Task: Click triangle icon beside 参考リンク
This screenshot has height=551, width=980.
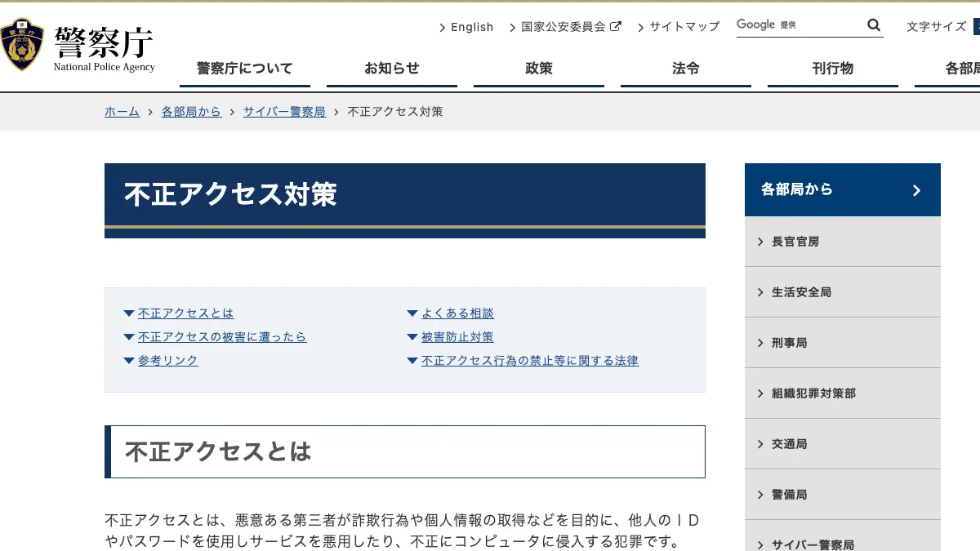Action: pyautogui.click(x=129, y=361)
